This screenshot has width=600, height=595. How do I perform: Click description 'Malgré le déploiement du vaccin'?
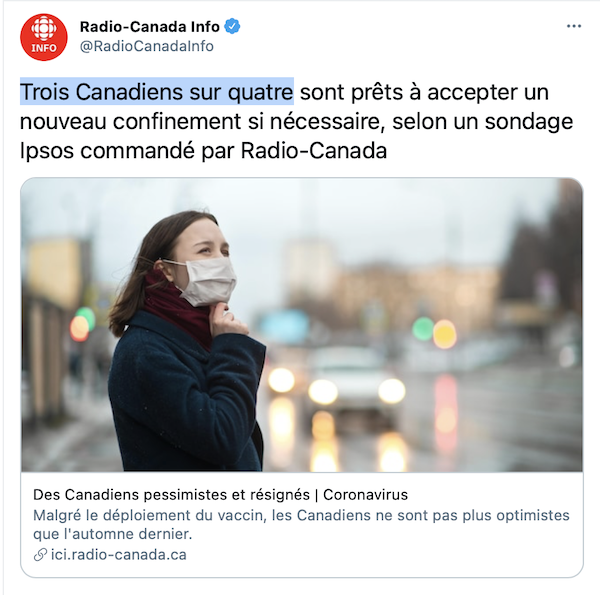click(x=150, y=515)
